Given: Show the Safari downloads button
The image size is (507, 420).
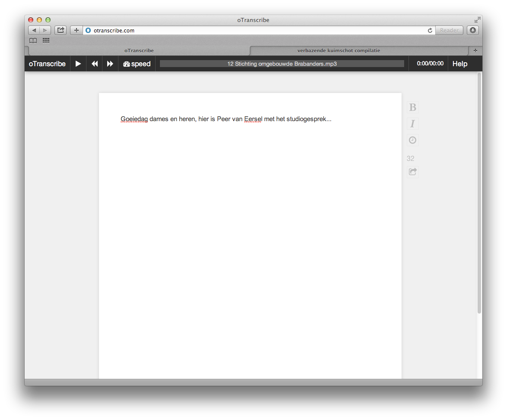Looking at the screenshot, I should tap(473, 30).
